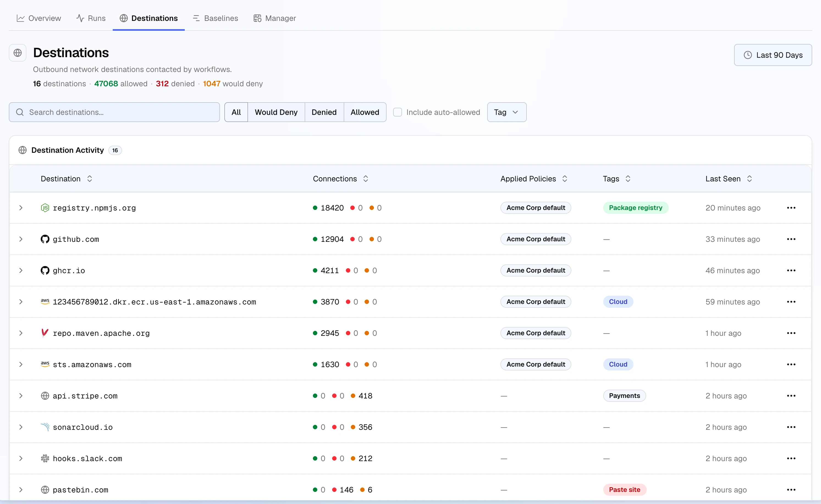Enable the Include auto-allowed checkbox

point(398,112)
